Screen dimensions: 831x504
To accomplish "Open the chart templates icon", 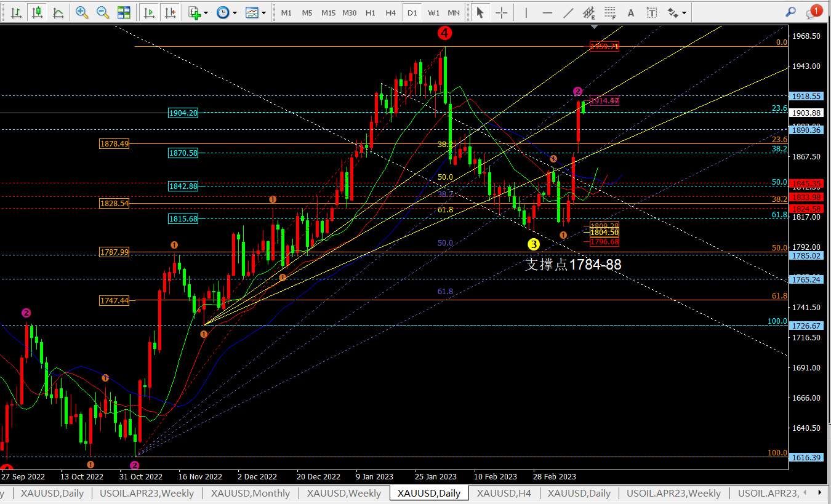I will pyautogui.click(x=252, y=12).
